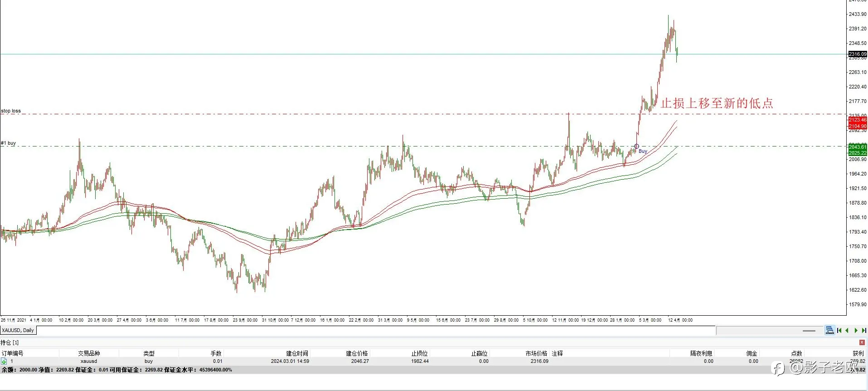This screenshot has width=868, height=391.
Task: Click the 5 3月 00:00 date label
Action: (650, 320)
